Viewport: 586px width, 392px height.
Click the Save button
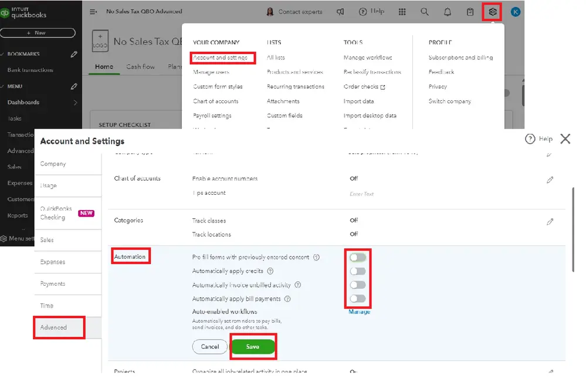tap(253, 347)
